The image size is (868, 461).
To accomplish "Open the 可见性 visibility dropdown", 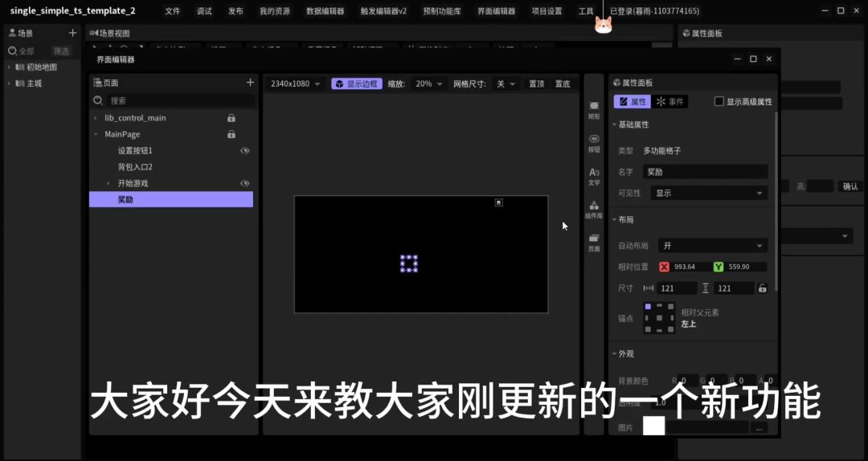I will (x=710, y=194).
